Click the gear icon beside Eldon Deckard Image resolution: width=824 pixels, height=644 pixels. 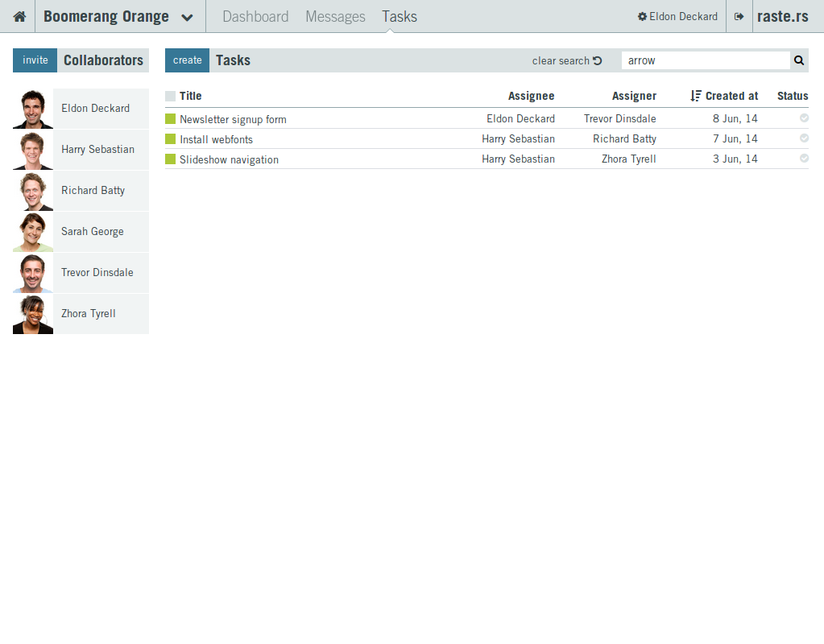[x=642, y=17]
